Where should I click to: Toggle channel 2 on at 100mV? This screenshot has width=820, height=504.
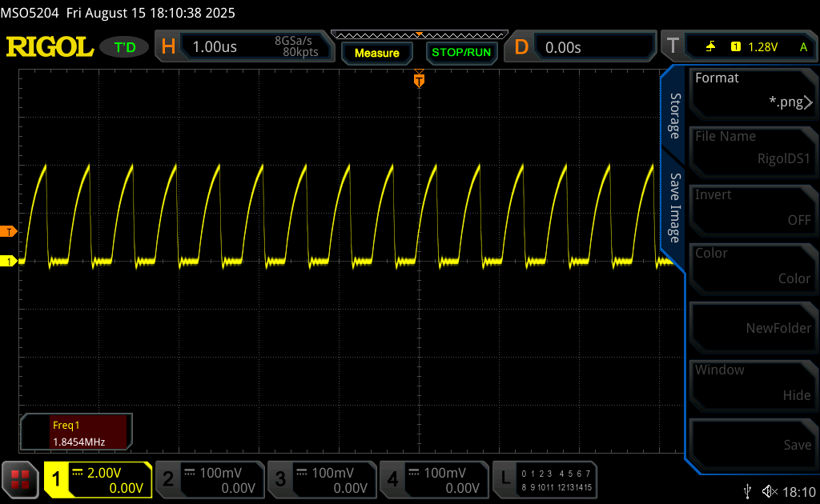tap(209, 479)
